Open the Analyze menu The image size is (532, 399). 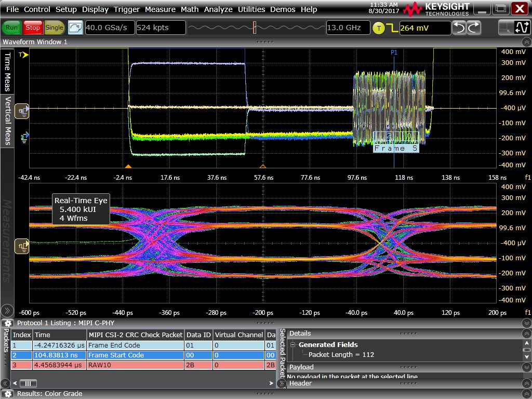218,9
